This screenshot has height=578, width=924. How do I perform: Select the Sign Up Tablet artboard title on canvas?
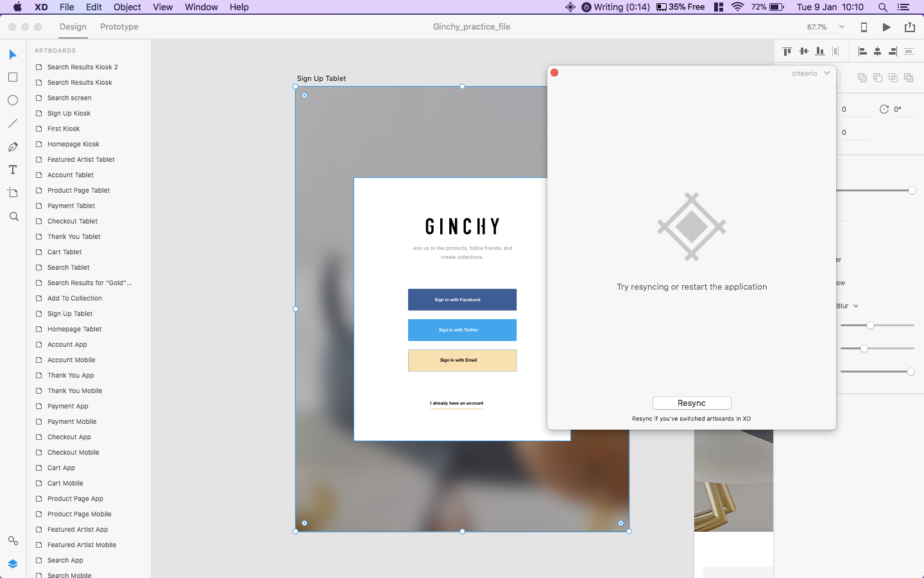click(x=321, y=78)
